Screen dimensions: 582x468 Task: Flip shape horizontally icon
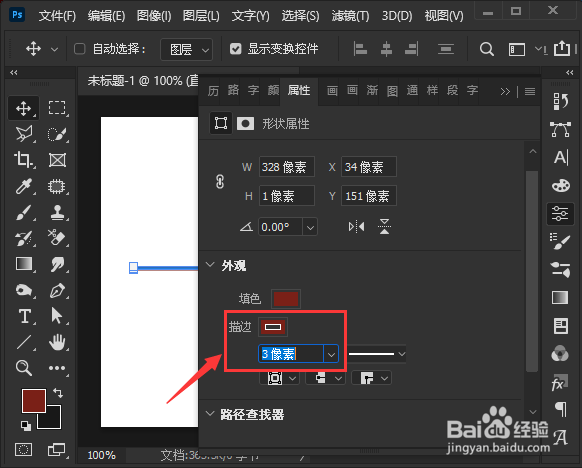(356, 226)
